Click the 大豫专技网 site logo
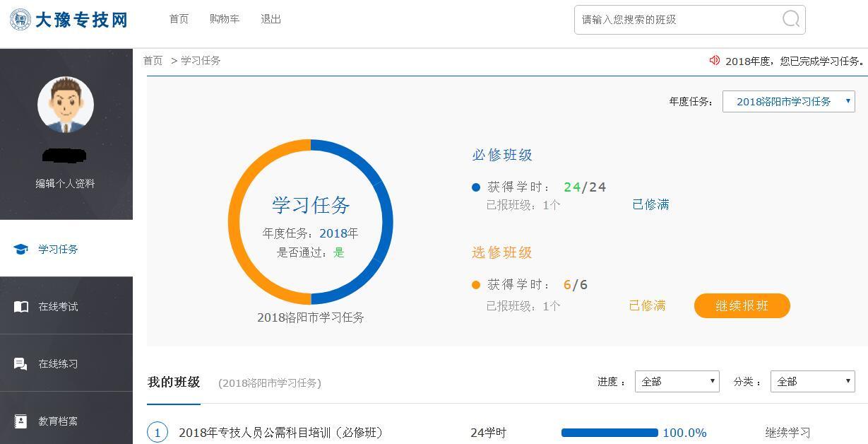Image resolution: width=868 pixels, height=444 pixels. [69, 19]
